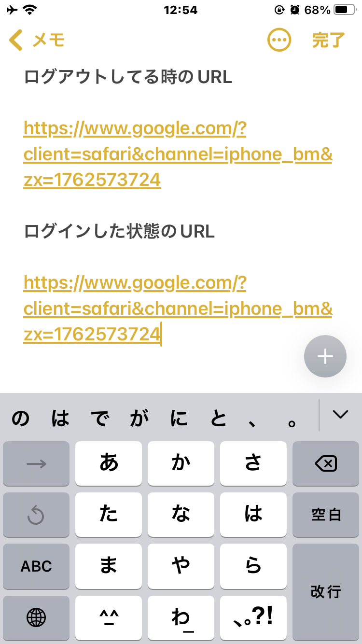362x644 pixels.
Task: Select the ログアウトしてる時のURL heading text
Action: [x=128, y=77]
